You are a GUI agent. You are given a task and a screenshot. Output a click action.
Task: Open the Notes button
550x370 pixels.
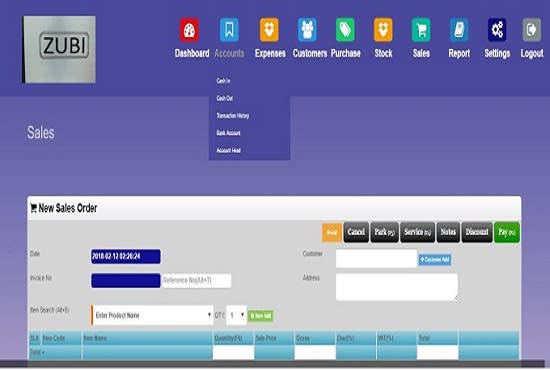tap(448, 232)
